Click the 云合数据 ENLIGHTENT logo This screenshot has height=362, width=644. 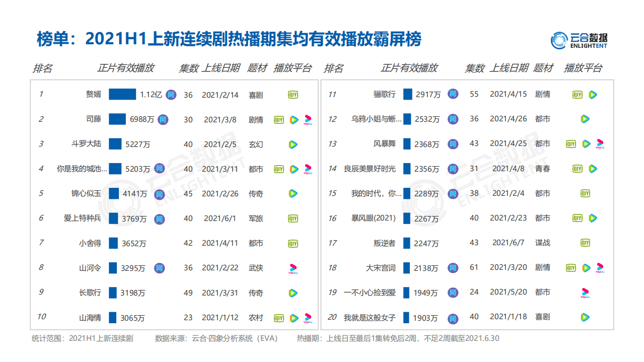point(579,40)
